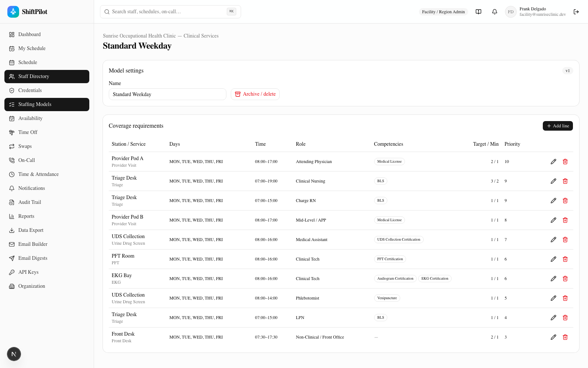Open Organization in sidebar
This screenshot has width=588, height=368.
click(47, 286)
